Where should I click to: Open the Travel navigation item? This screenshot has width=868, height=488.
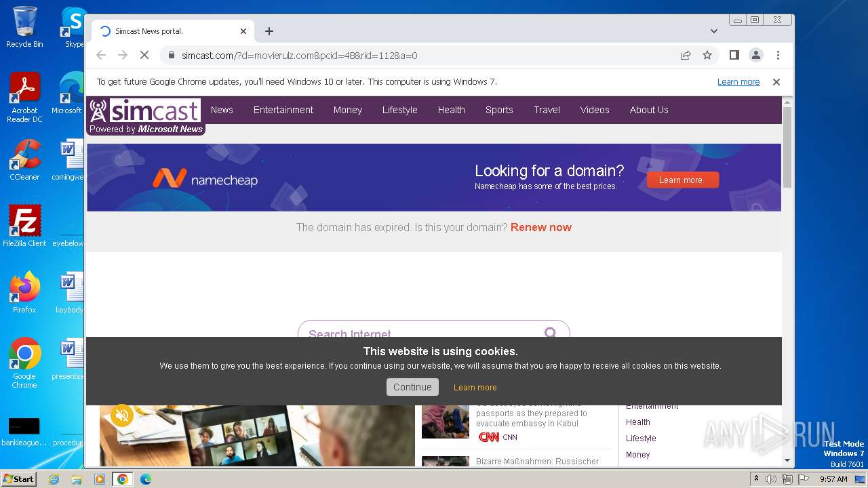click(x=547, y=110)
